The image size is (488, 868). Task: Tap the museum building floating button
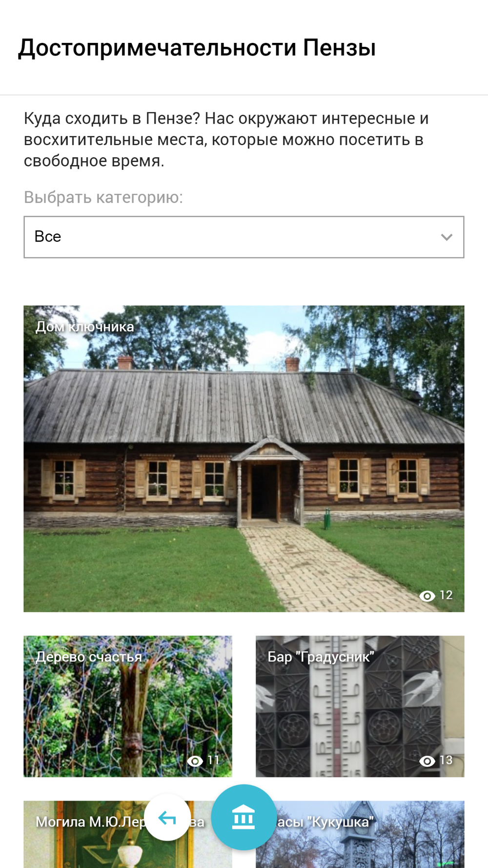pyautogui.click(x=244, y=817)
